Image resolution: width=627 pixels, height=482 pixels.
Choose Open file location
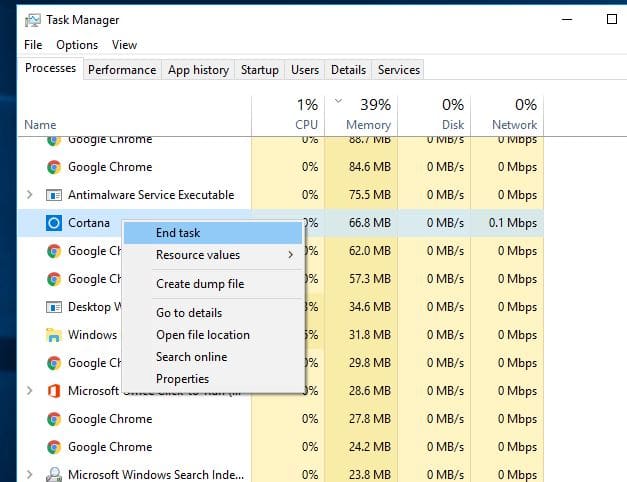[213, 335]
